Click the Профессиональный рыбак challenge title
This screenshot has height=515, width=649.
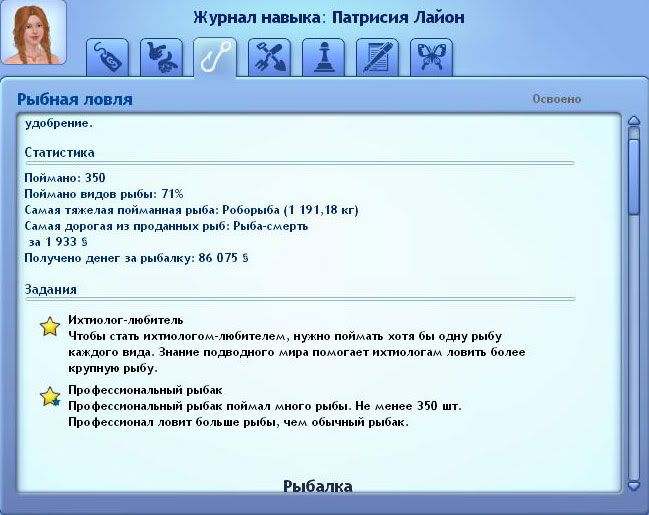[x=144, y=389]
